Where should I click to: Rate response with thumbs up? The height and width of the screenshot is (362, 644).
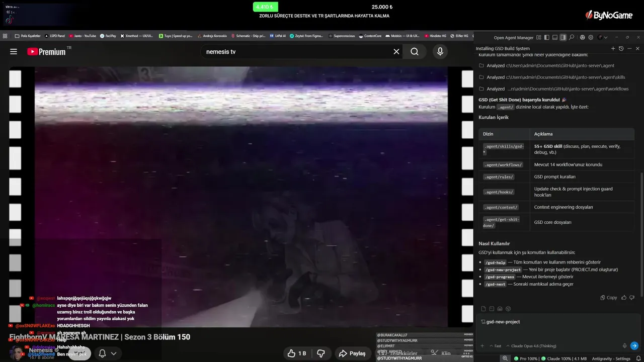click(x=624, y=297)
